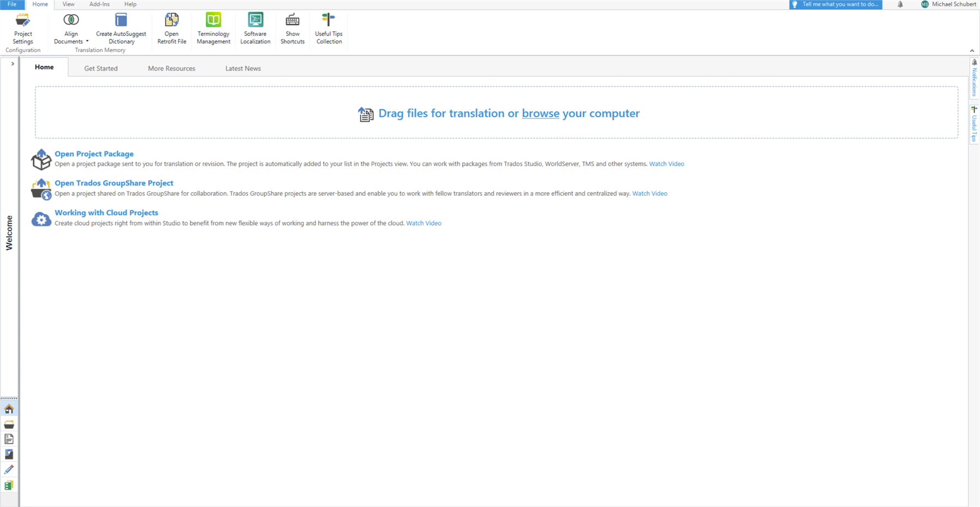Launch Software Localization
The width and height of the screenshot is (980, 507).
coord(255,29)
